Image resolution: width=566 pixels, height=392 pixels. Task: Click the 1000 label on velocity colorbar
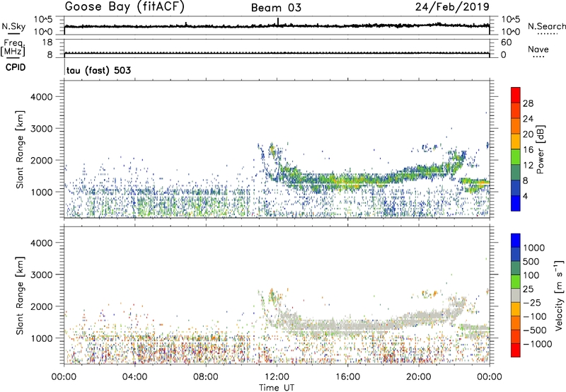pos(533,248)
